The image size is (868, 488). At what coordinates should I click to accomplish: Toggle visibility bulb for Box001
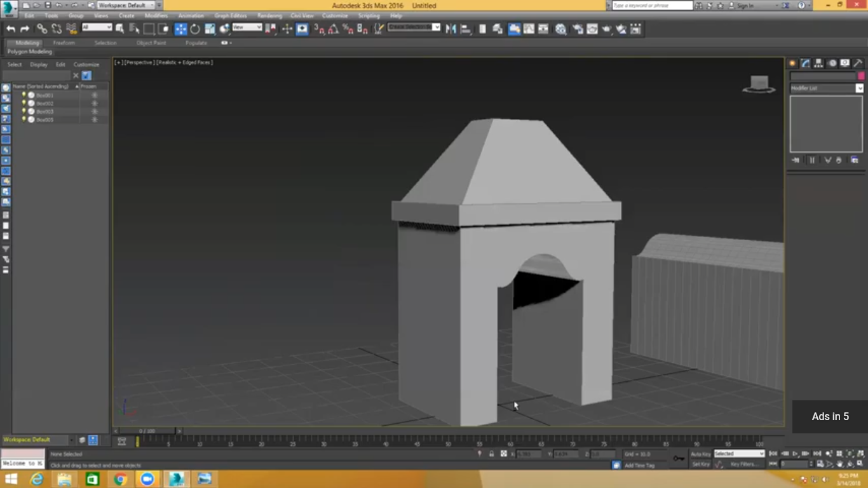click(24, 95)
